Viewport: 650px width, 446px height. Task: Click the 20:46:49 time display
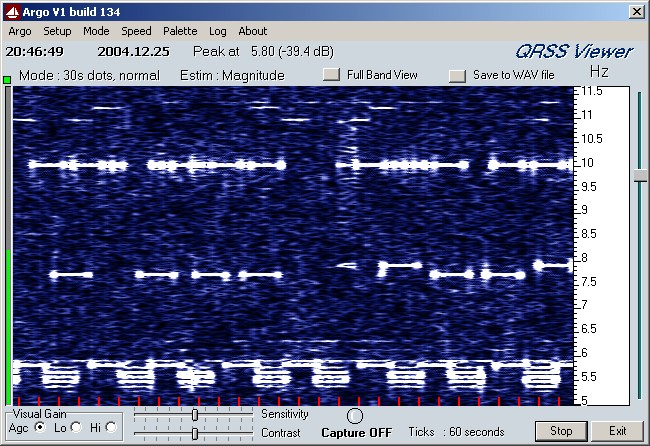point(34,51)
